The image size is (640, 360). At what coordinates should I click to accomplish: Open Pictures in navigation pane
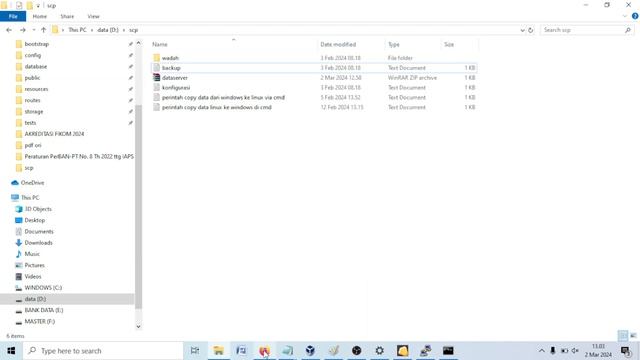pos(34,265)
